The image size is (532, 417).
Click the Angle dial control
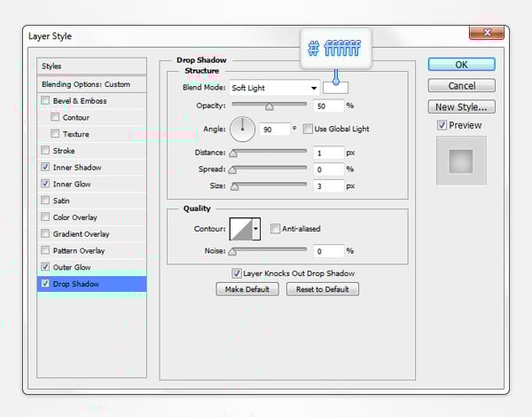pyautogui.click(x=242, y=130)
